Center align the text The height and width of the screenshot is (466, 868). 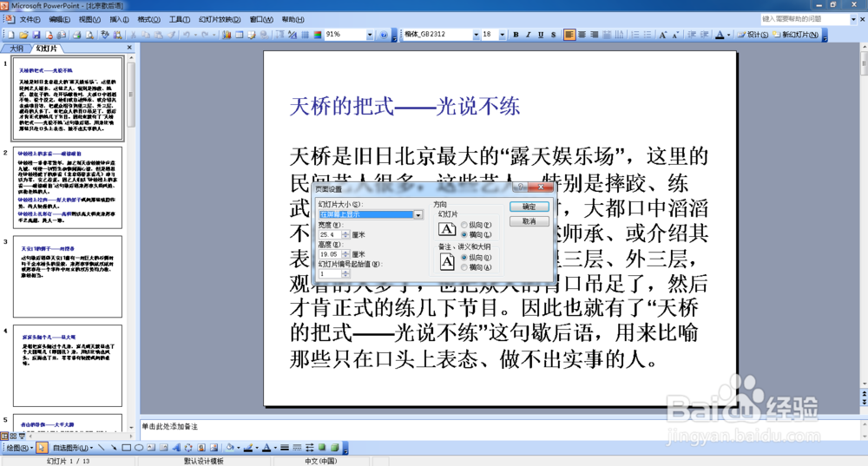pyautogui.click(x=582, y=35)
